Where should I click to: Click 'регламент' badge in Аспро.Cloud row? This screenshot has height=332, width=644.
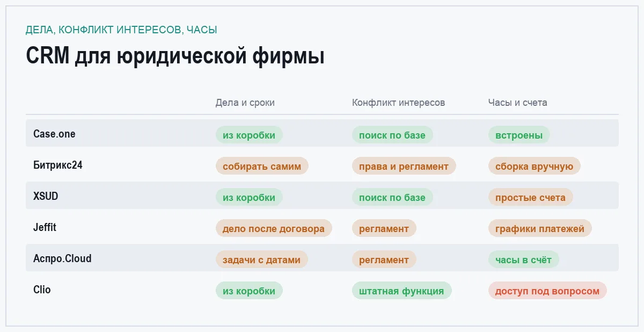tap(384, 259)
